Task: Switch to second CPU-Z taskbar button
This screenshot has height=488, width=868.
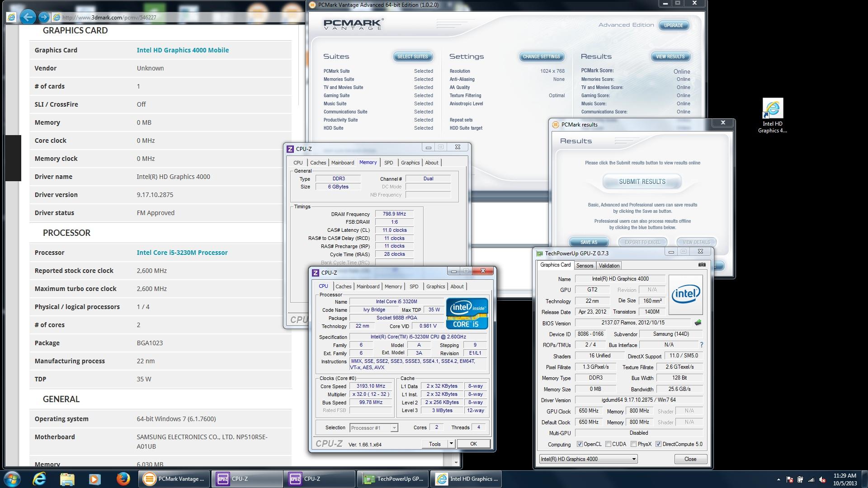Action: 320,479
